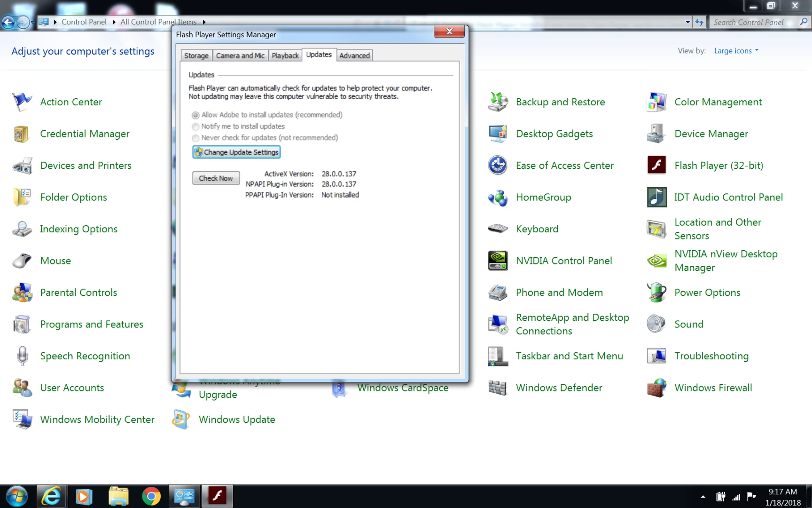Open the Flash Player (32-bit) icon

tap(656, 165)
